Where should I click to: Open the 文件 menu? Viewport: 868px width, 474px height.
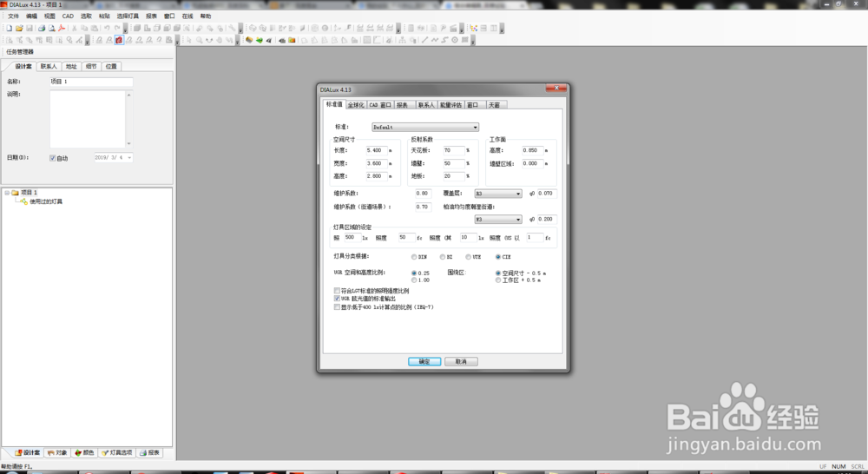pyautogui.click(x=13, y=16)
